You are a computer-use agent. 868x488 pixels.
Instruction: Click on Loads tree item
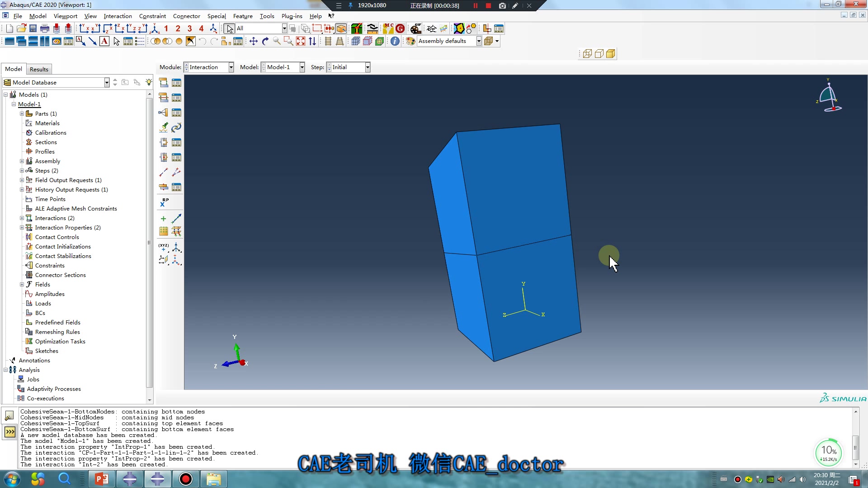click(x=43, y=303)
